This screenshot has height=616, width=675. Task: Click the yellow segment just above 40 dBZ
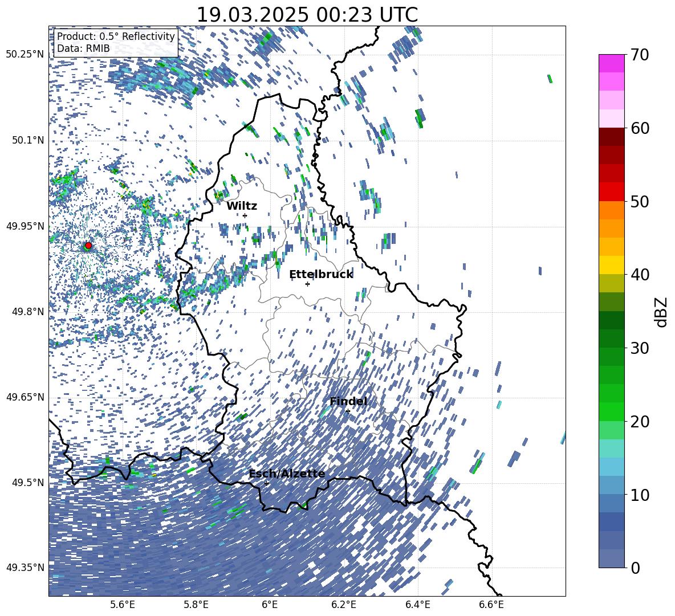click(611, 266)
